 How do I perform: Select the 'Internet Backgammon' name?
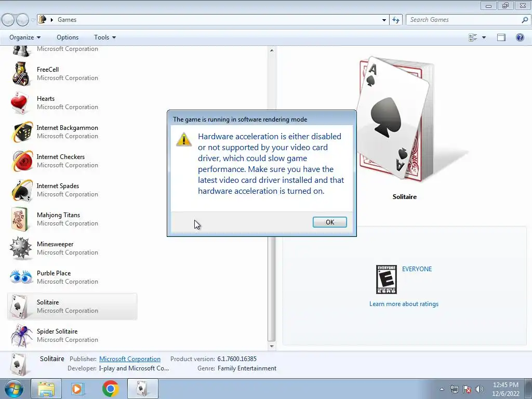tap(68, 128)
